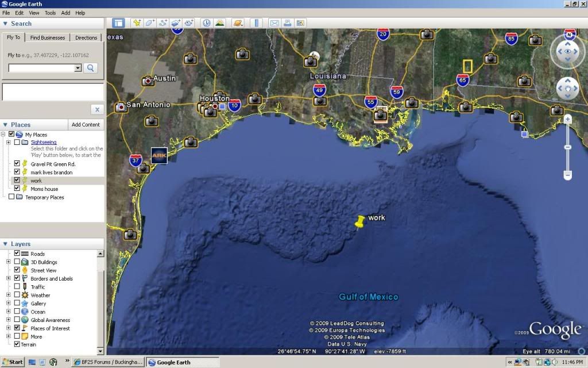
Task: Clear search results with the X button
Action: 97,109
